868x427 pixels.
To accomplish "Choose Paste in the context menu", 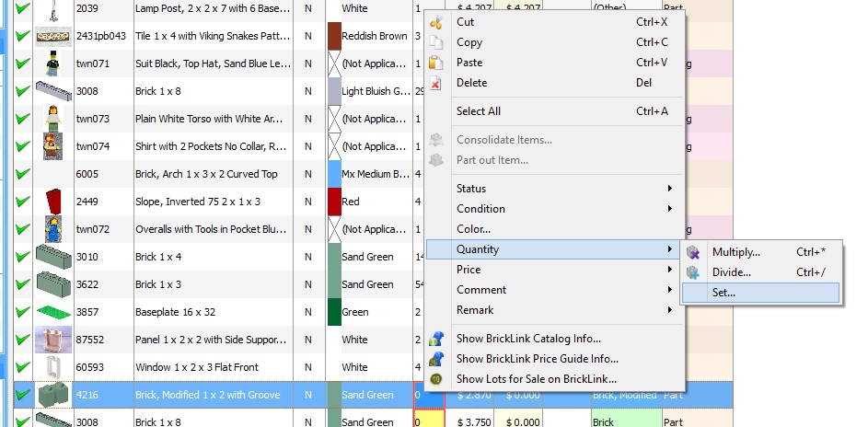I will point(555,63).
